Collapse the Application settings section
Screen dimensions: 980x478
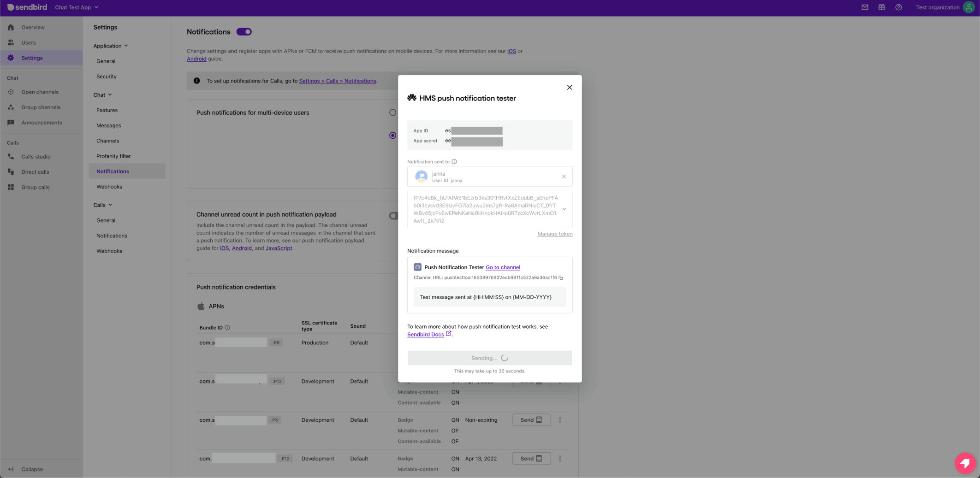[x=111, y=46]
